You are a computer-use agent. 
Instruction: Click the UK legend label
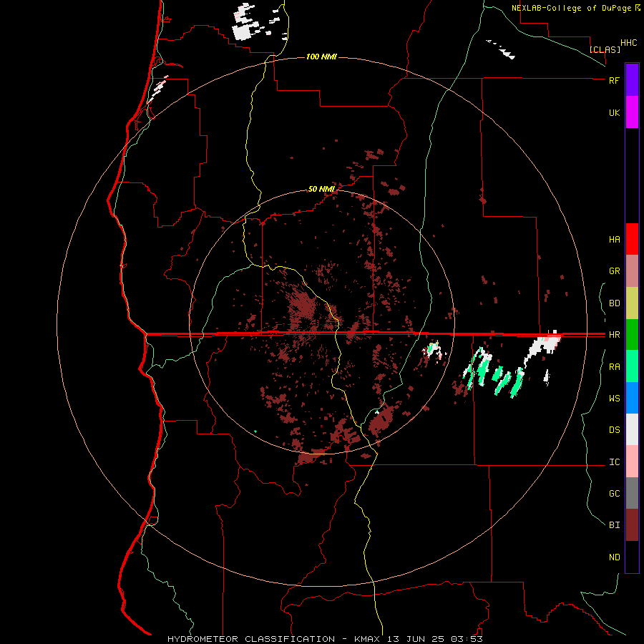click(x=614, y=112)
